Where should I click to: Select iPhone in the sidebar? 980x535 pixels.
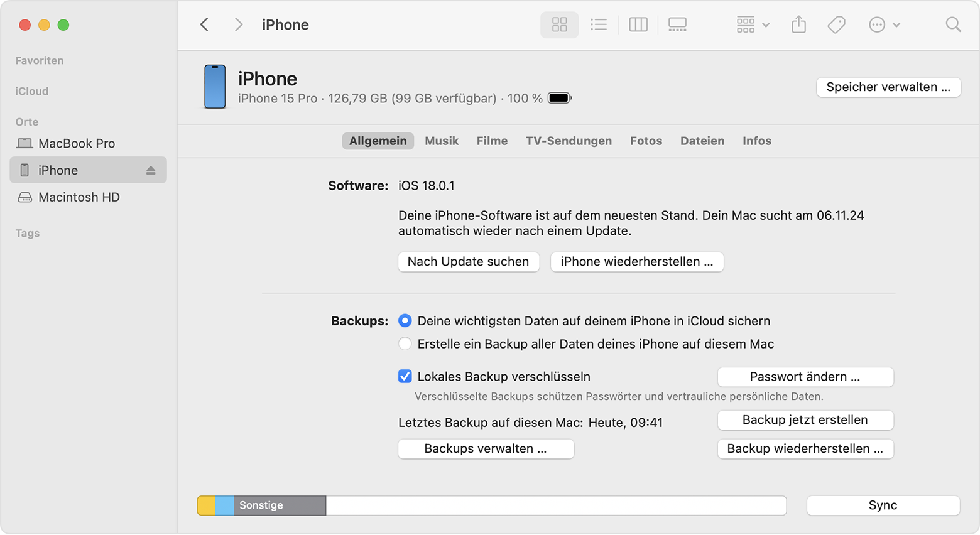pos(88,170)
